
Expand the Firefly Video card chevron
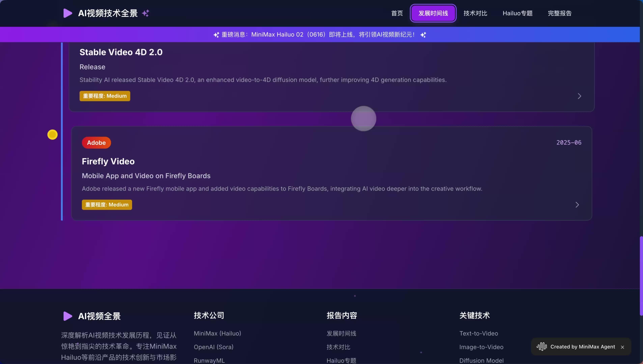[x=577, y=205]
